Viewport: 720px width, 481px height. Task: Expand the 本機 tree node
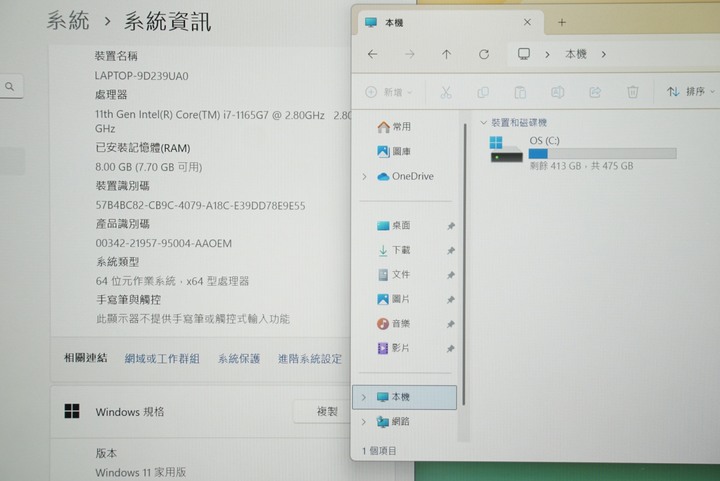(364, 397)
